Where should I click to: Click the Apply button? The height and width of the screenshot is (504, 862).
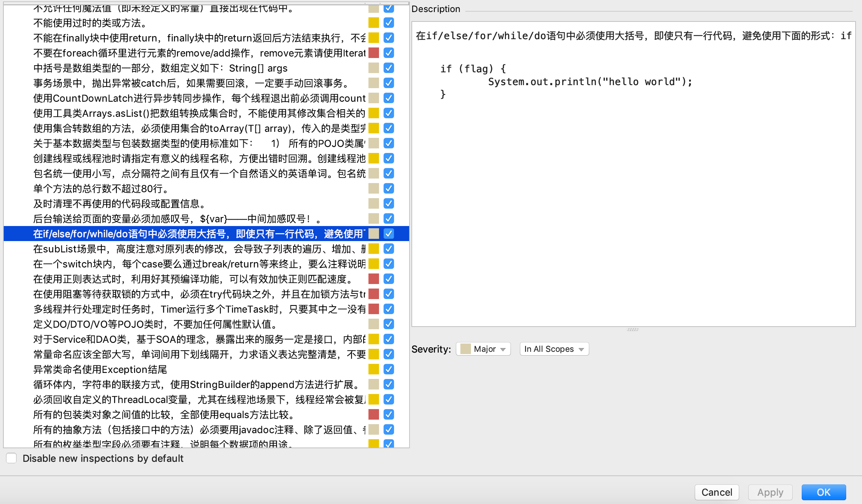(x=770, y=492)
